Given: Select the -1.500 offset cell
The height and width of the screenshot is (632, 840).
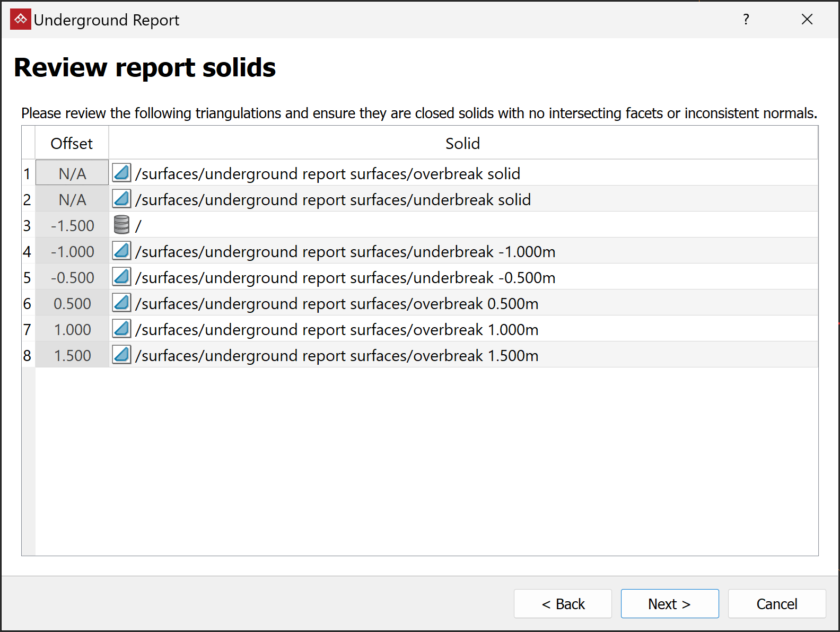Looking at the screenshot, I should [x=72, y=225].
